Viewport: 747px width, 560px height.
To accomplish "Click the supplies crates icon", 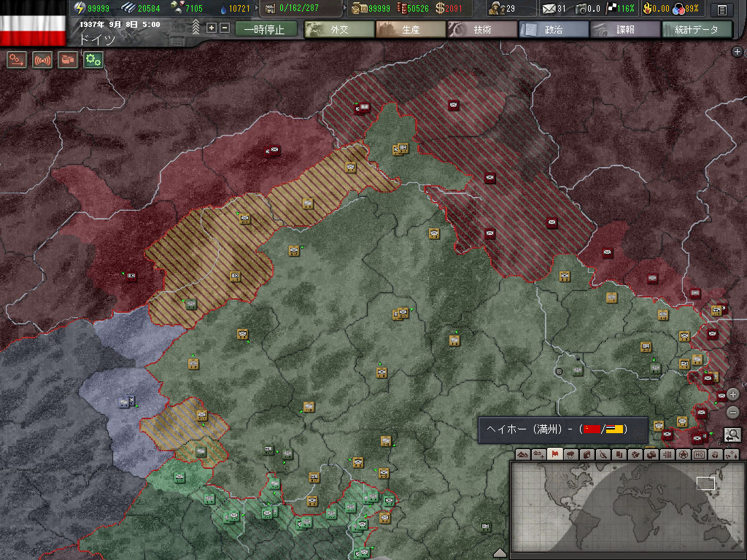I will click(x=360, y=8).
